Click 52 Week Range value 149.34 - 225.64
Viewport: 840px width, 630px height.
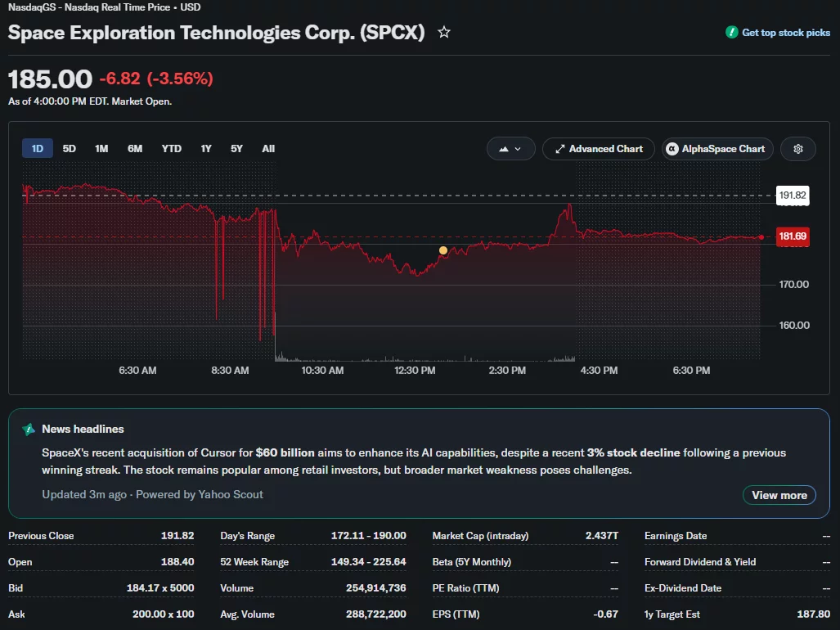tap(369, 562)
